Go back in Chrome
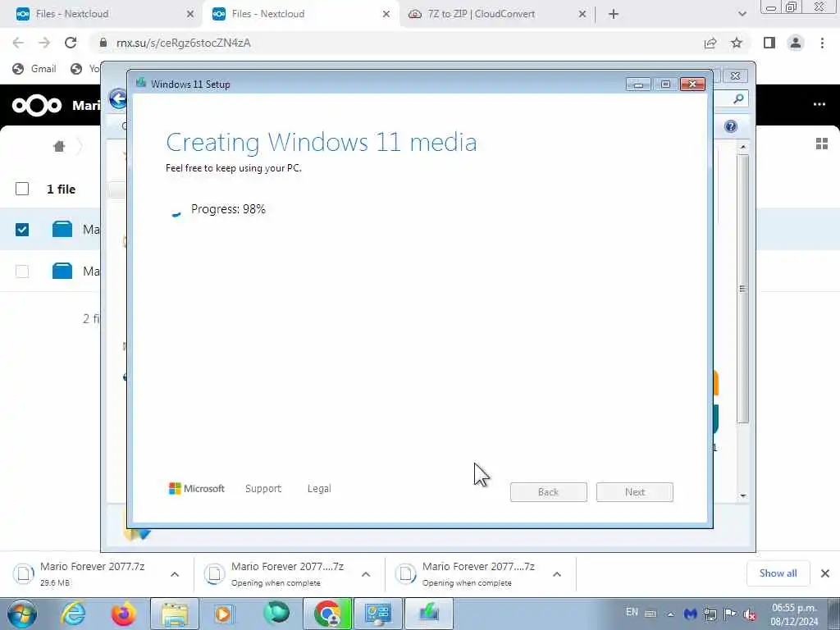 click(18, 43)
